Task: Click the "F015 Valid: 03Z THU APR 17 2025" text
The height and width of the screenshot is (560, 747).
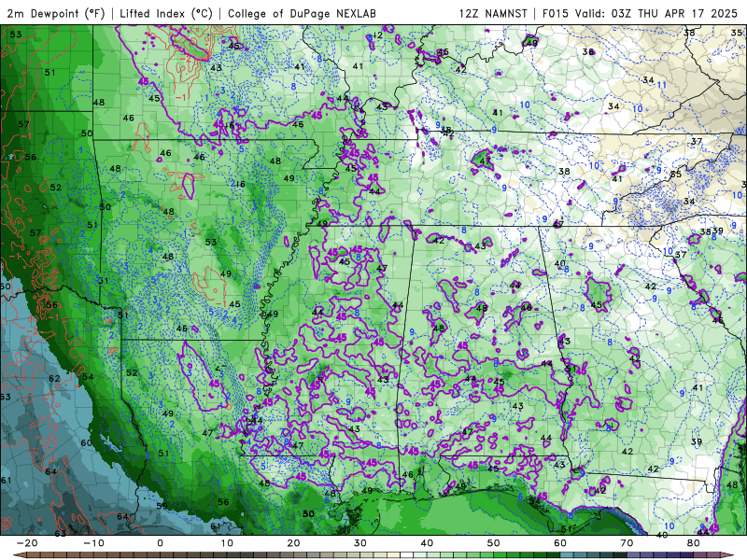Action: 640,13
